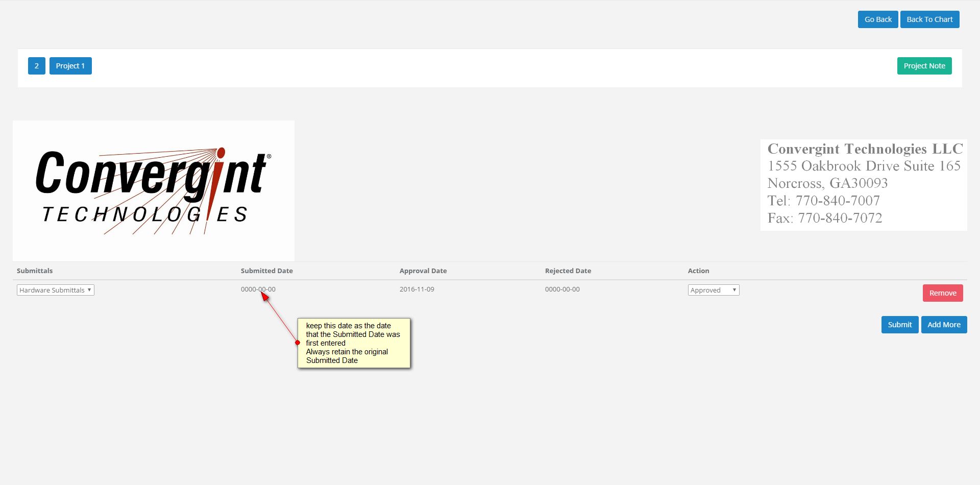Click the Rejected Date column header

pyautogui.click(x=568, y=271)
